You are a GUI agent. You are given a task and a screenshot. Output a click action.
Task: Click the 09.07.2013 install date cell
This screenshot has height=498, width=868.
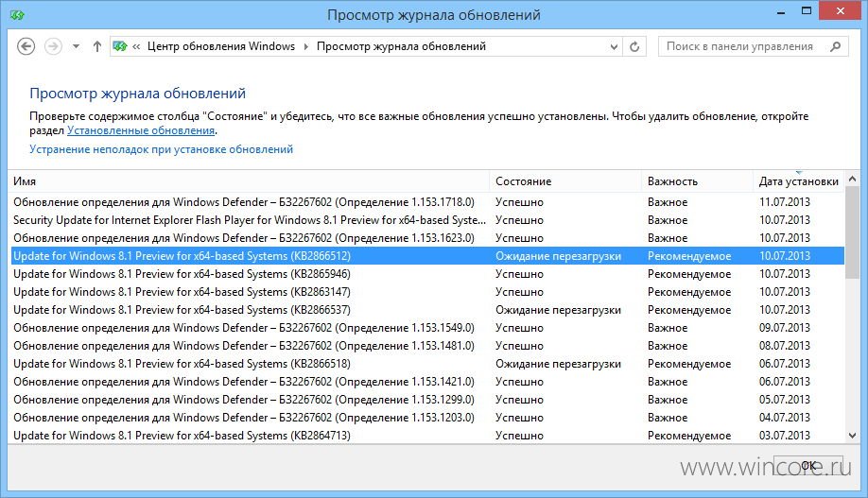click(785, 328)
